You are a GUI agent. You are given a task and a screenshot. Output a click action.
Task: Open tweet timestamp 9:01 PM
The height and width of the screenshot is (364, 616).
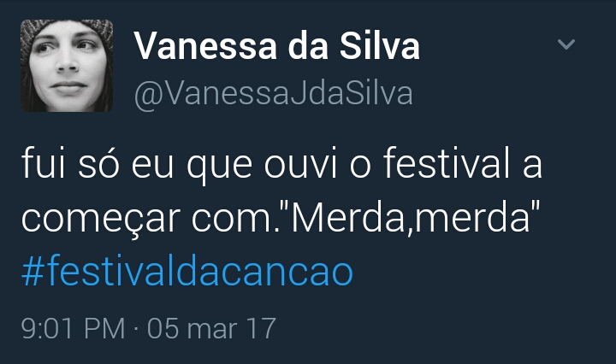[73, 328]
